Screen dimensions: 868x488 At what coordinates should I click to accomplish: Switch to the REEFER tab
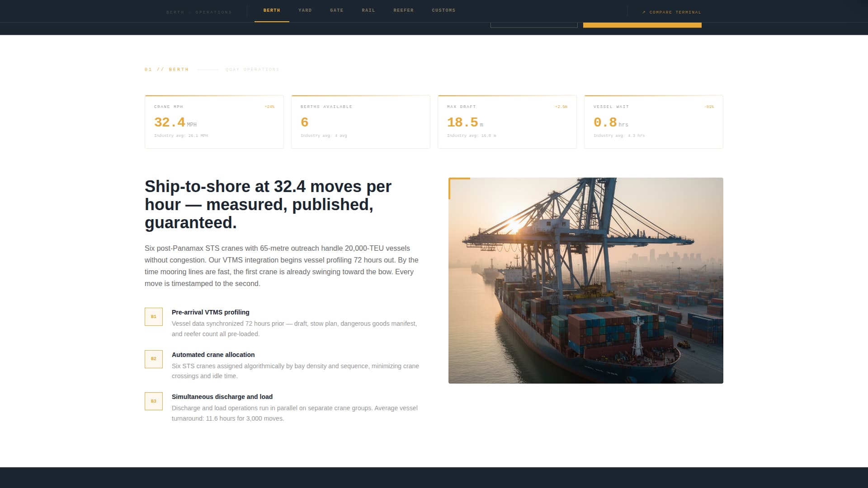(x=403, y=10)
